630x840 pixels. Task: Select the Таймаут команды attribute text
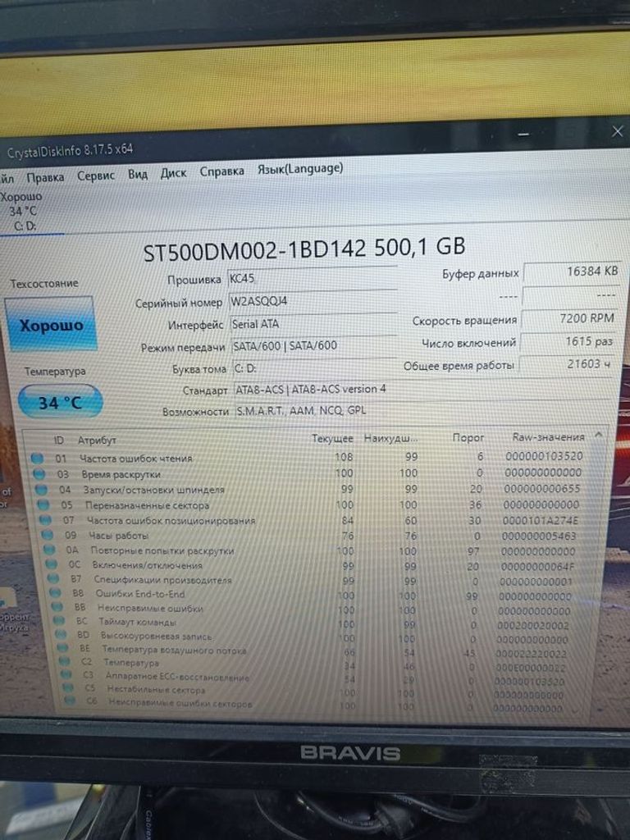click(138, 622)
